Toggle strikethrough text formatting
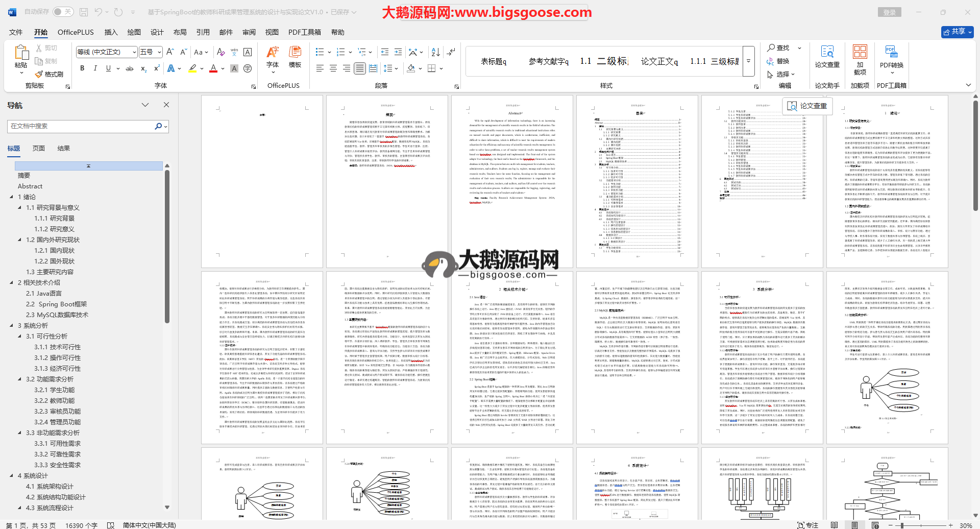980x529 pixels. tap(130, 68)
